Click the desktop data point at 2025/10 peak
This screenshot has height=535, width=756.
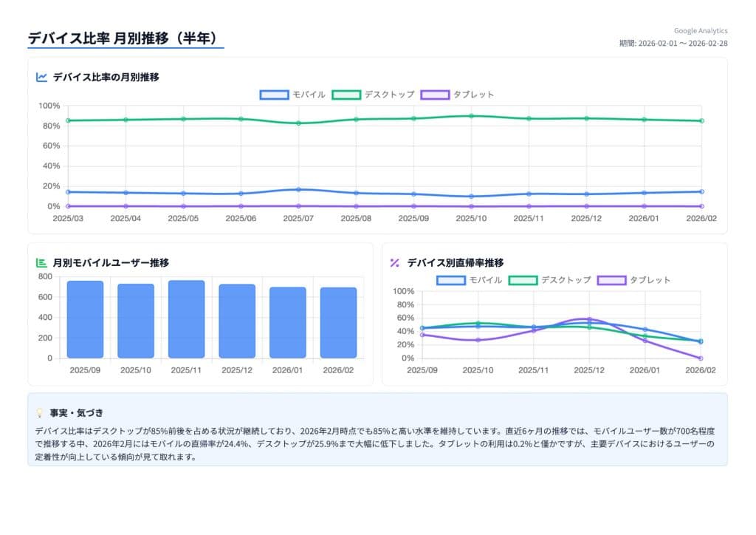pos(471,116)
